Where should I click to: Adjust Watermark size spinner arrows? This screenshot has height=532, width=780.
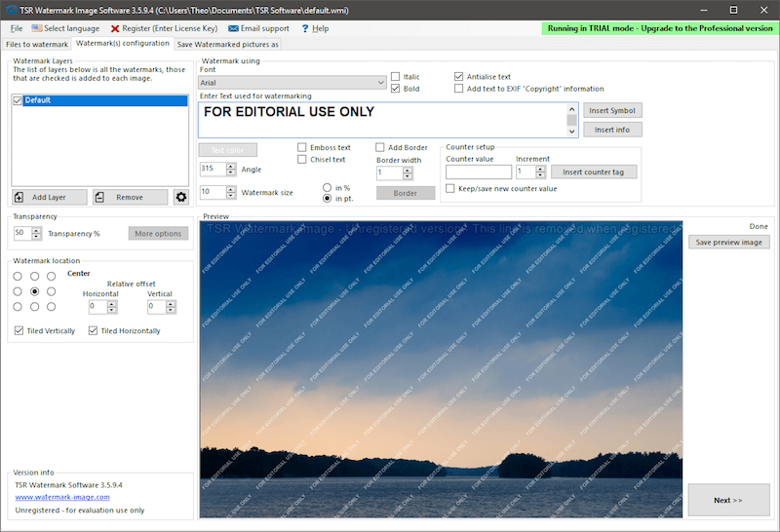231,192
